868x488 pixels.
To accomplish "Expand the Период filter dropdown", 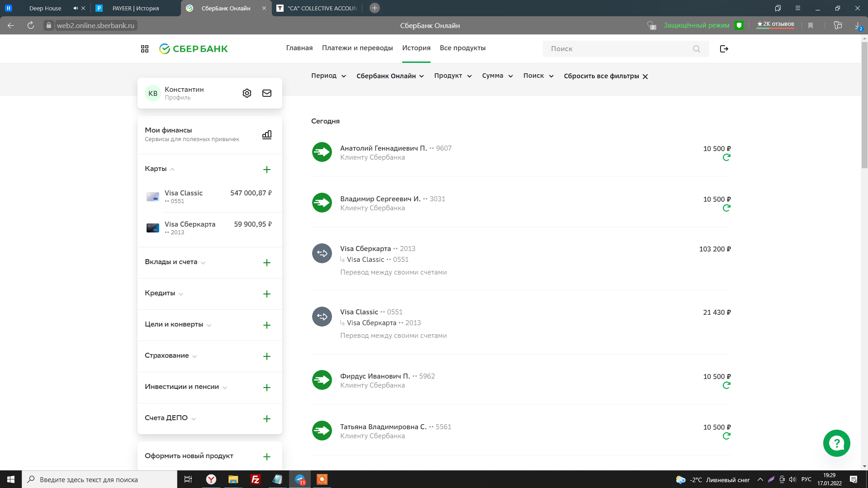I will (328, 76).
